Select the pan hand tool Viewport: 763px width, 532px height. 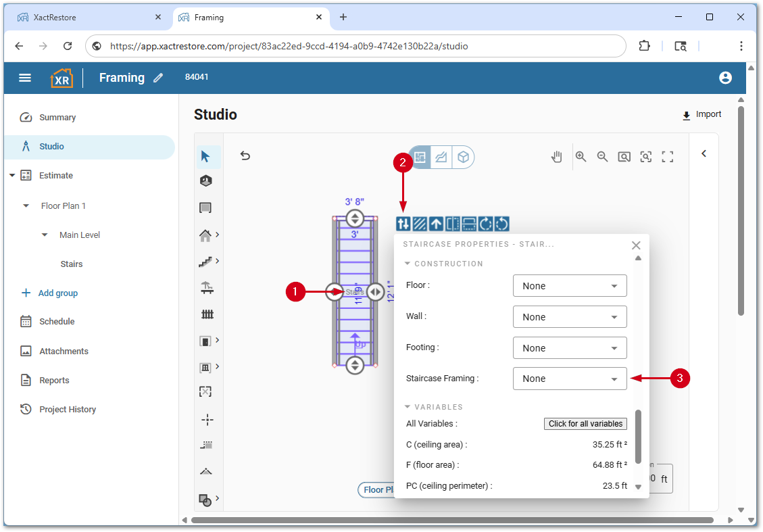point(556,157)
